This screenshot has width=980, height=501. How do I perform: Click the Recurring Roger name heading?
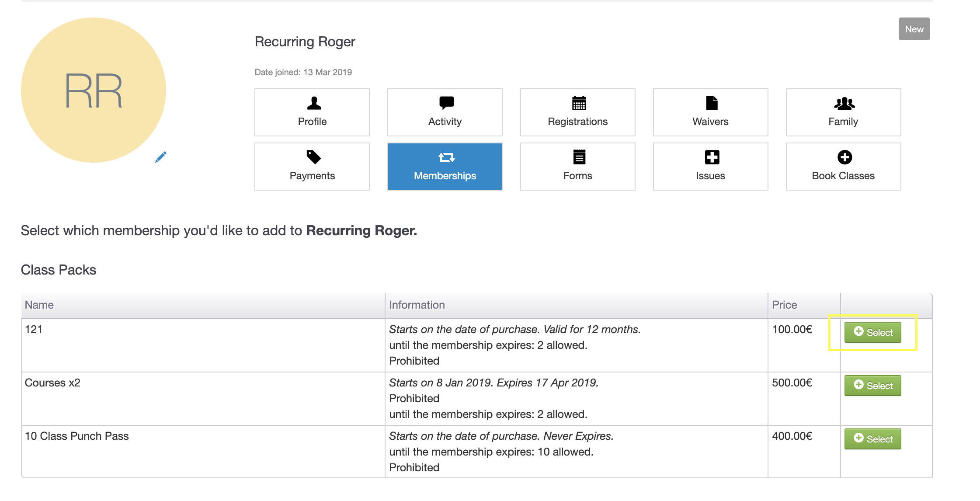pyautogui.click(x=305, y=42)
